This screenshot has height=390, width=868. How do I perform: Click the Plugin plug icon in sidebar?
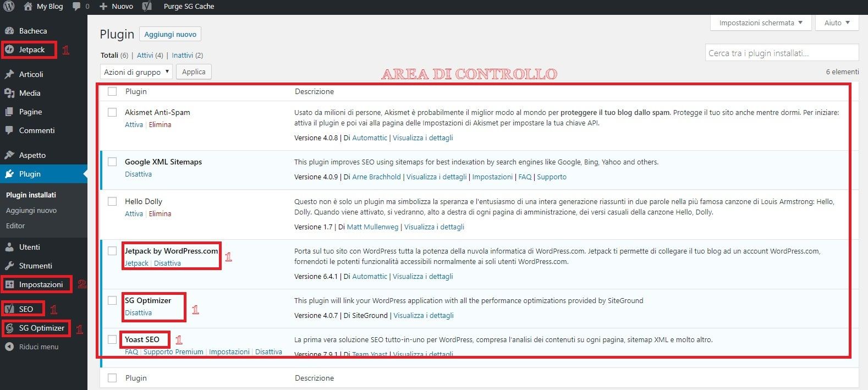pyautogui.click(x=9, y=174)
